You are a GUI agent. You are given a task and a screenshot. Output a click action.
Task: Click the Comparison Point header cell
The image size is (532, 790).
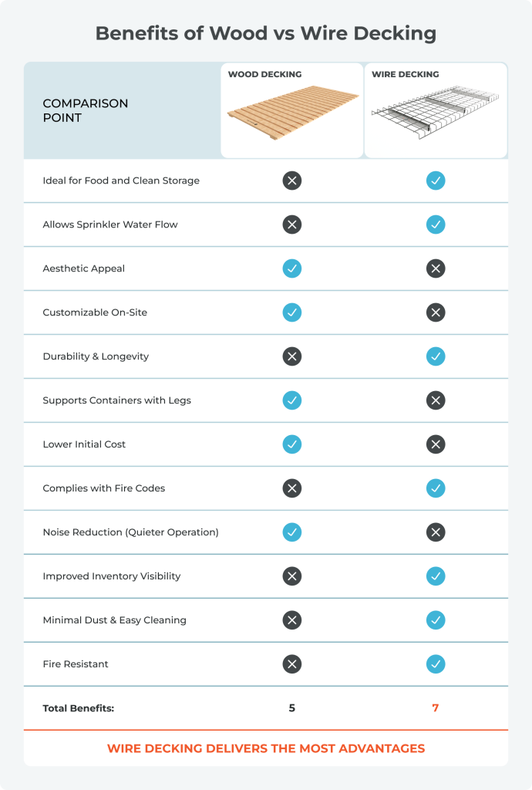86,110
